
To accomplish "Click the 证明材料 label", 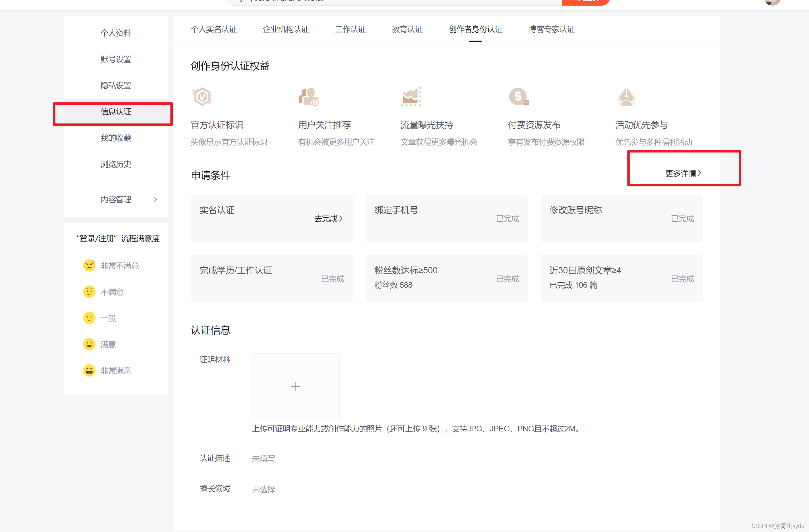I will click(215, 360).
